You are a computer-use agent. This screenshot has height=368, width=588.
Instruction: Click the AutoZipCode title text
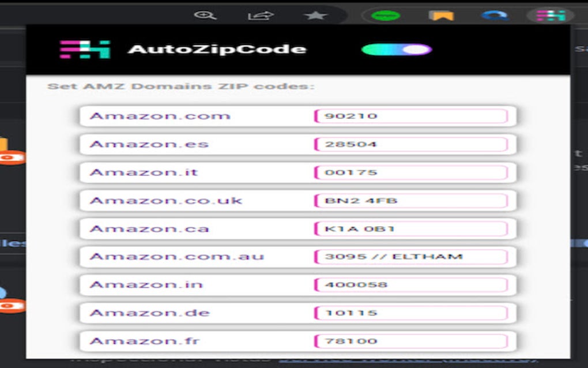click(x=217, y=50)
